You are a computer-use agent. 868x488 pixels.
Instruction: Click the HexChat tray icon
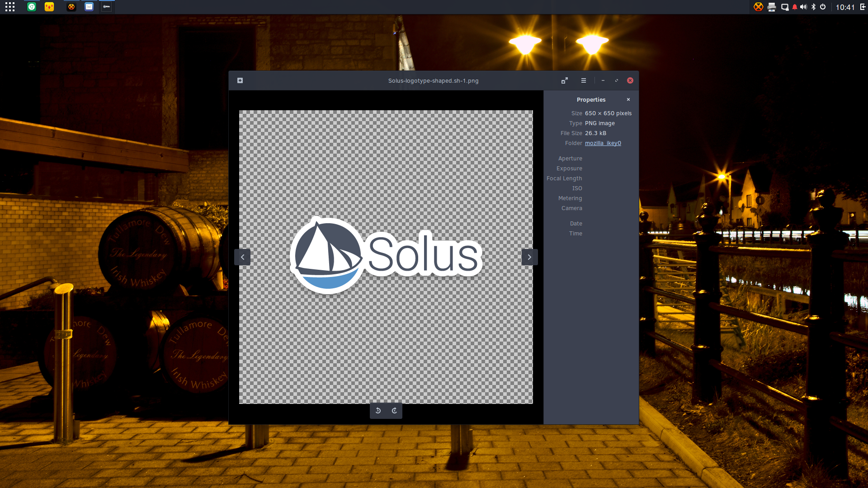[x=759, y=7]
